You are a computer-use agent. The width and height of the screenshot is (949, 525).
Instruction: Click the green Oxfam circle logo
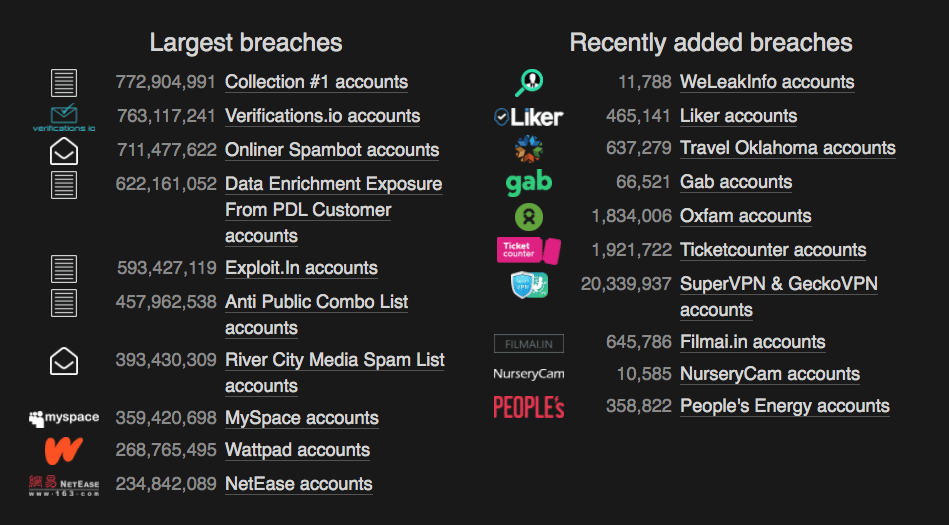(x=529, y=217)
